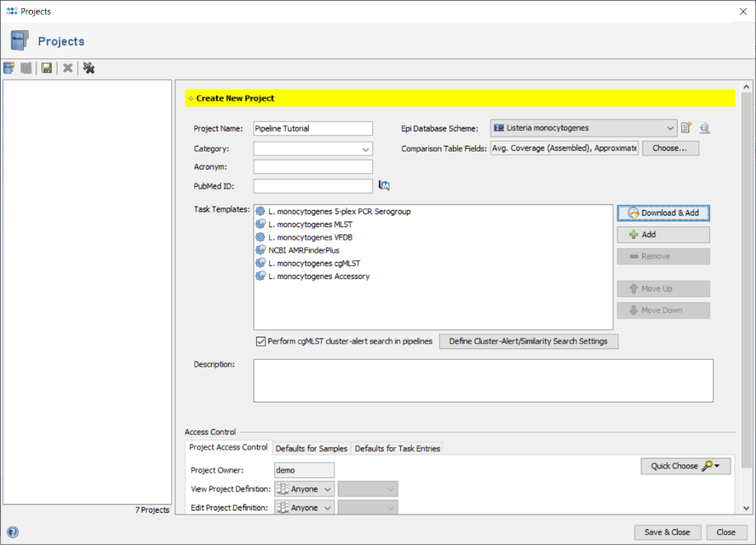Open help via the question mark icon
756x545 pixels.
(12, 532)
